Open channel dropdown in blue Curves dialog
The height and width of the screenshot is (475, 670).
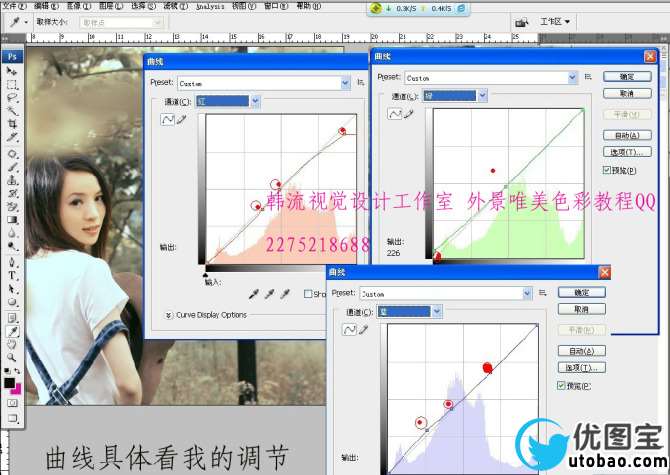click(x=437, y=311)
